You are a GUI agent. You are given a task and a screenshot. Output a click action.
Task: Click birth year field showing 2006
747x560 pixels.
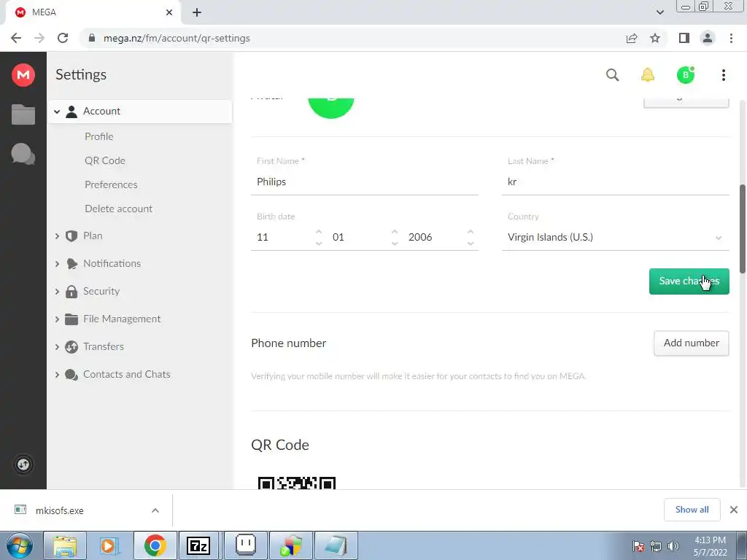click(435, 237)
